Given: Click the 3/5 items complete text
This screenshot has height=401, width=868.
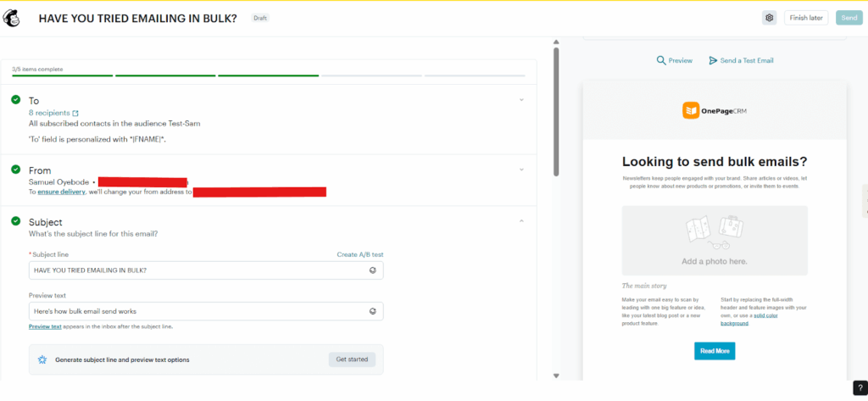Looking at the screenshot, I should 37,70.
